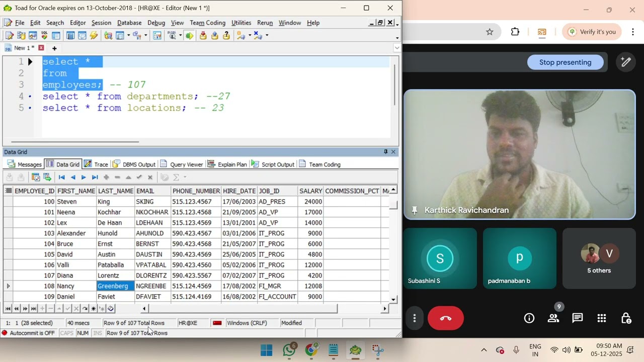
Task: Open the Utilities menu
Action: point(241,23)
